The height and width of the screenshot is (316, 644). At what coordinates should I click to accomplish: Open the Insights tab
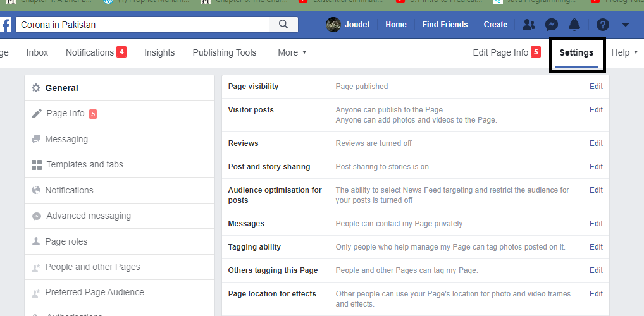[159, 52]
